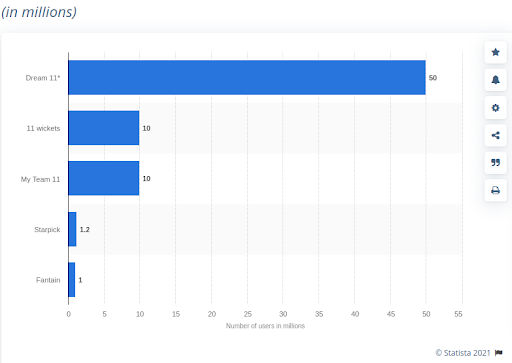Image resolution: width=512 pixels, height=363 pixels.
Task: Click the My Team 11 bar
Action: tap(104, 178)
